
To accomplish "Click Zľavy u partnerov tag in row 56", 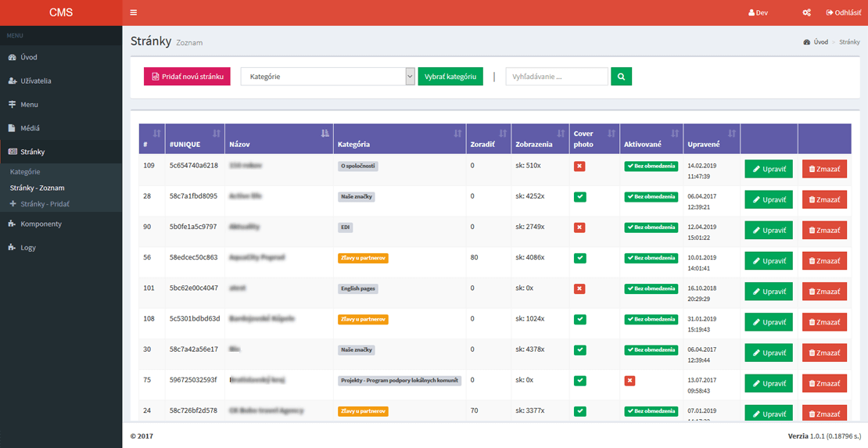I will click(363, 258).
